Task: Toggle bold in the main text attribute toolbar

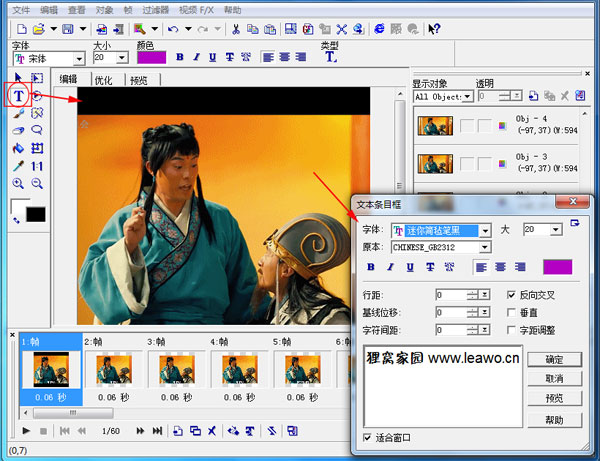Action: coord(179,57)
